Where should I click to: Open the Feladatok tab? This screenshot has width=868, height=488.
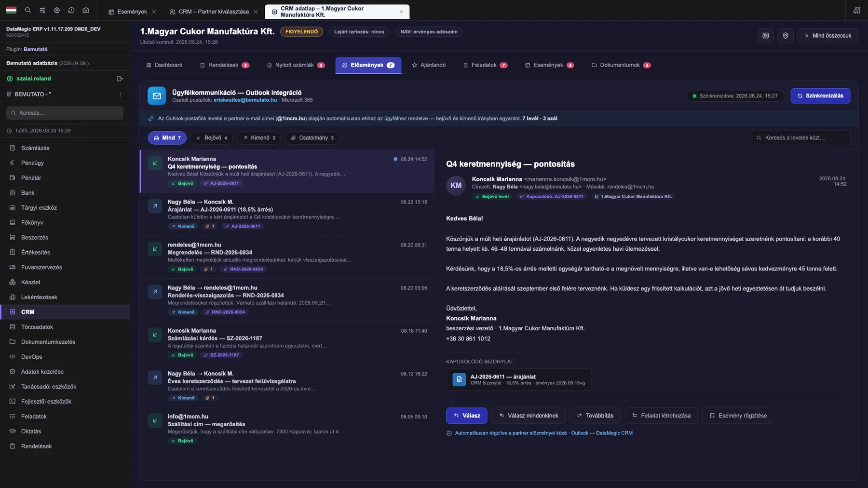coord(485,65)
